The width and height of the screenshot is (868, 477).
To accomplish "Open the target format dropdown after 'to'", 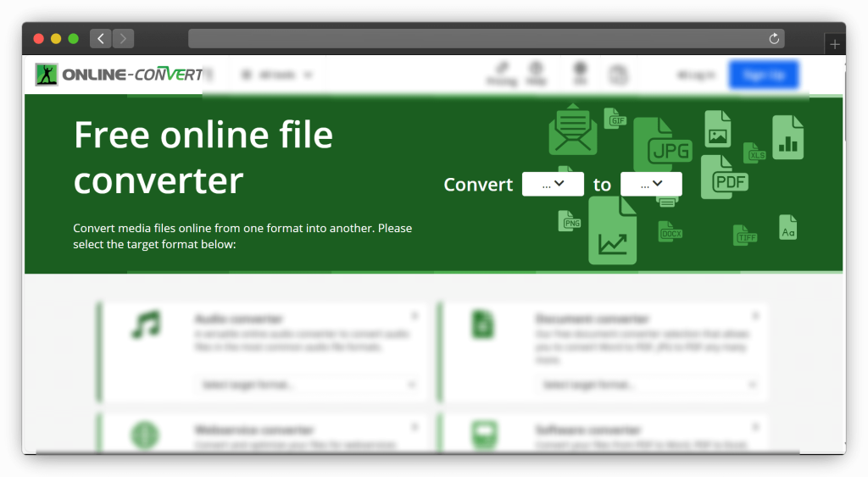I will click(x=651, y=184).
